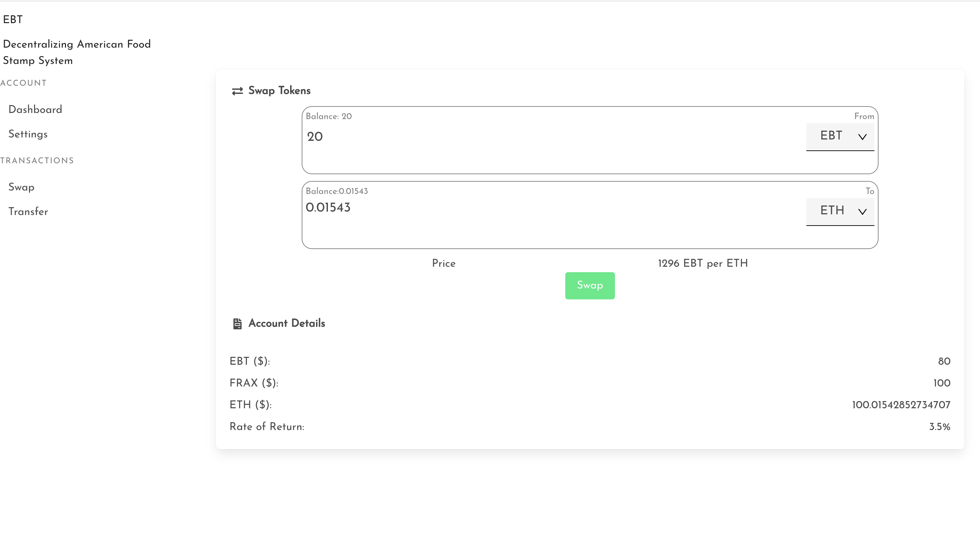The image size is (980, 560).
Task: Click the Rate of Return value 3.5%
Action: coord(939,427)
